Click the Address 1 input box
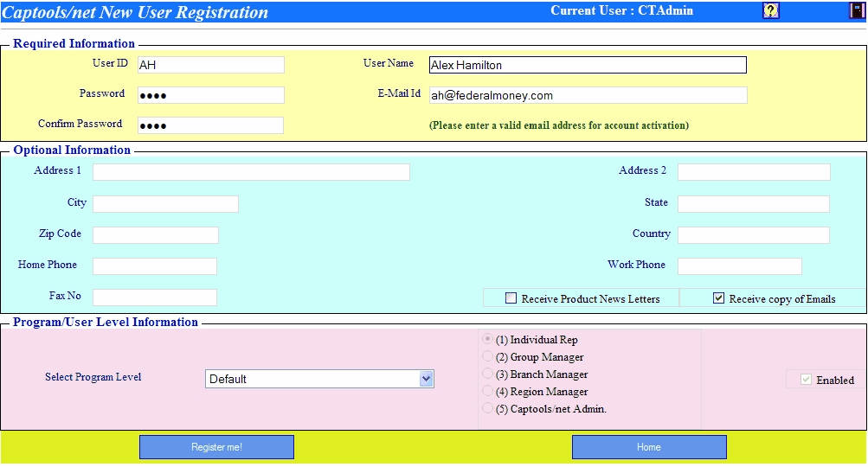This screenshot has width=868, height=467. point(251,172)
